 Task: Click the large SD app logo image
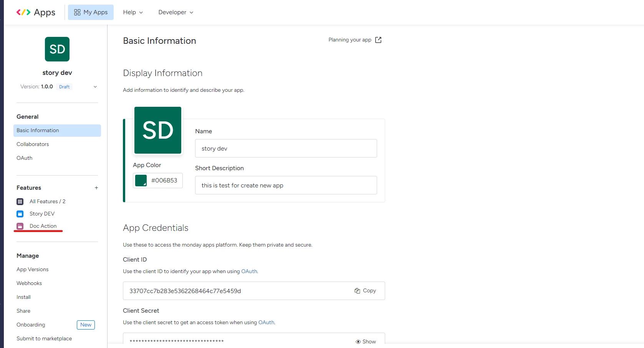point(158,130)
